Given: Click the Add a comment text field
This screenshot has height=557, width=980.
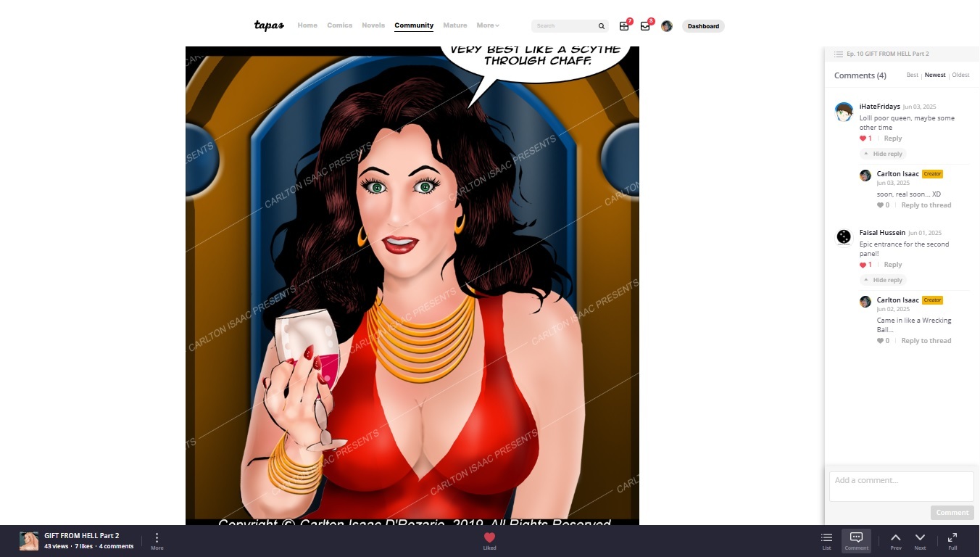Looking at the screenshot, I should [901, 486].
